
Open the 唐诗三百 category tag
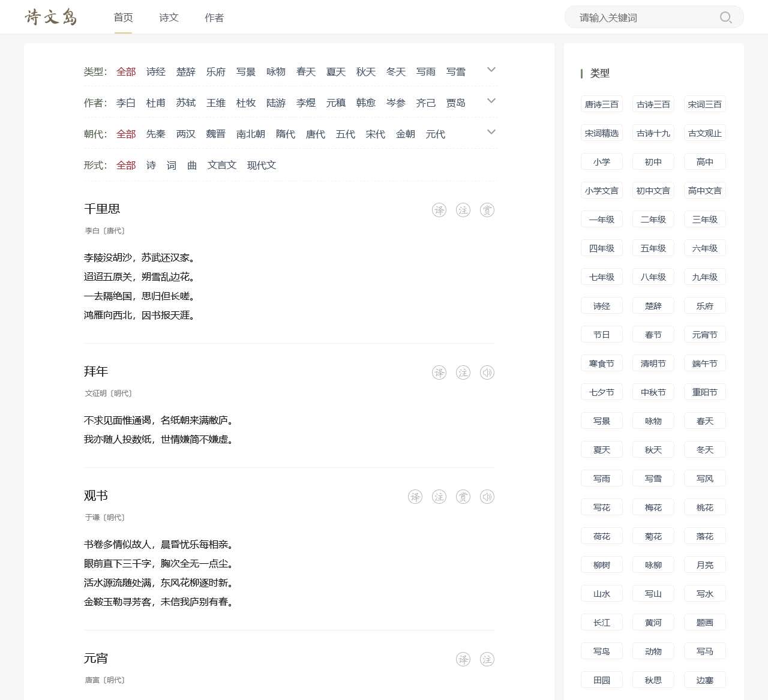point(601,104)
